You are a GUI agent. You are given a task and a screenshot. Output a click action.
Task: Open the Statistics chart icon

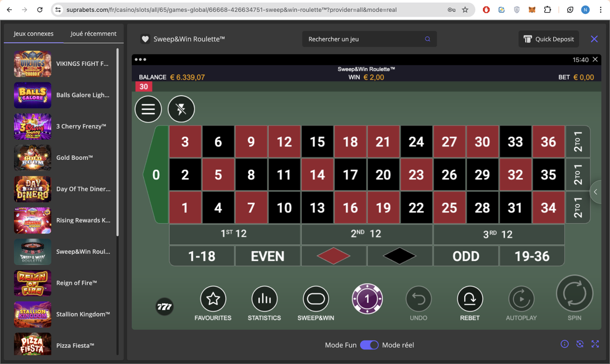tap(264, 299)
